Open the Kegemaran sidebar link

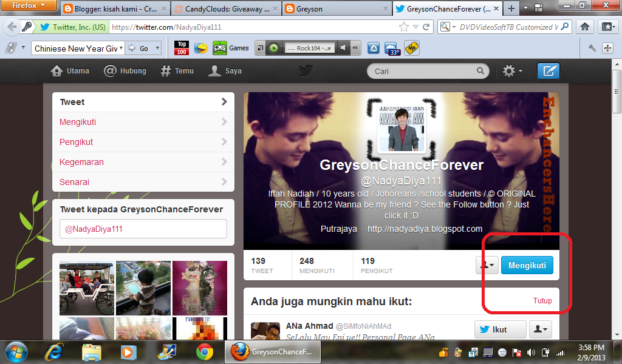(143, 162)
